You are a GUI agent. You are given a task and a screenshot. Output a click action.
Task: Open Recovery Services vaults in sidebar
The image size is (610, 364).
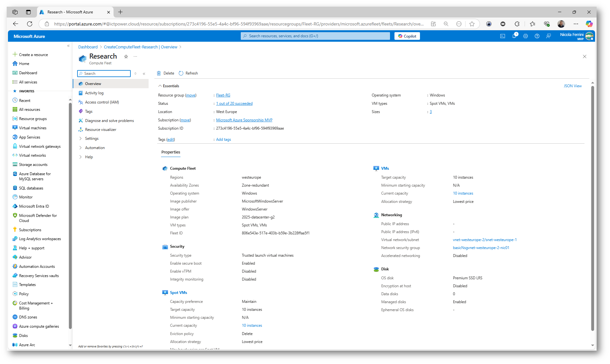coord(36,276)
